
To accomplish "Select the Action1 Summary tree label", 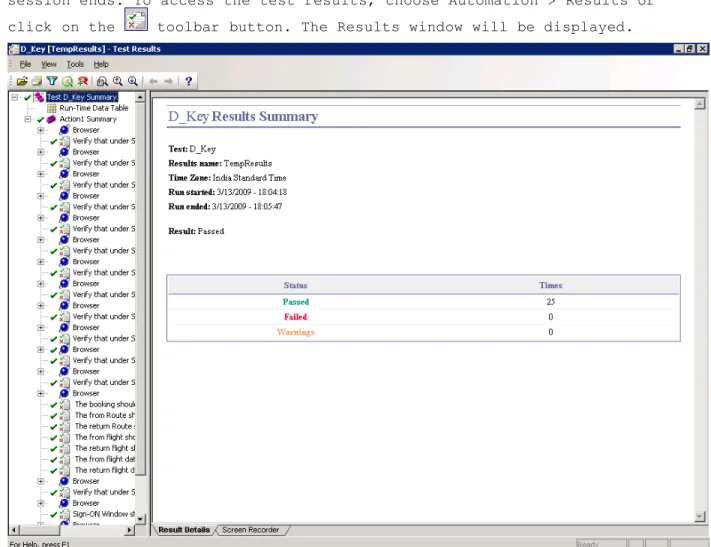I will point(88,119).
